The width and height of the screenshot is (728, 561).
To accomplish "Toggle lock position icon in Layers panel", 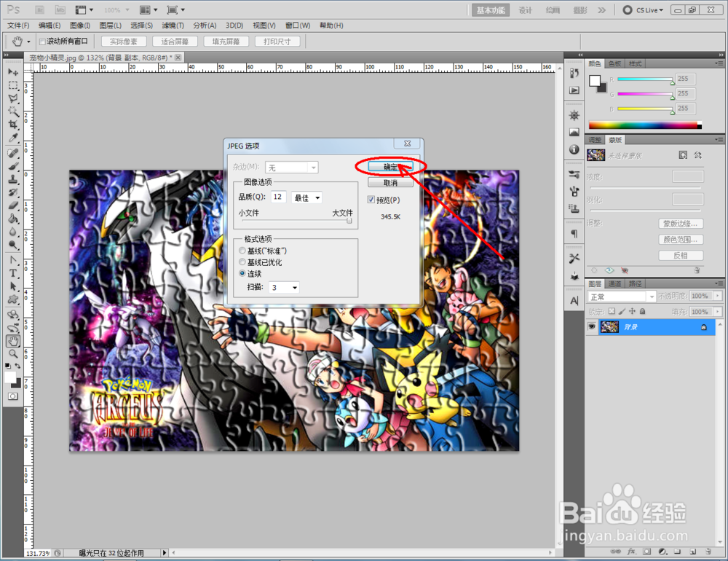I will [x=632, y=311].
